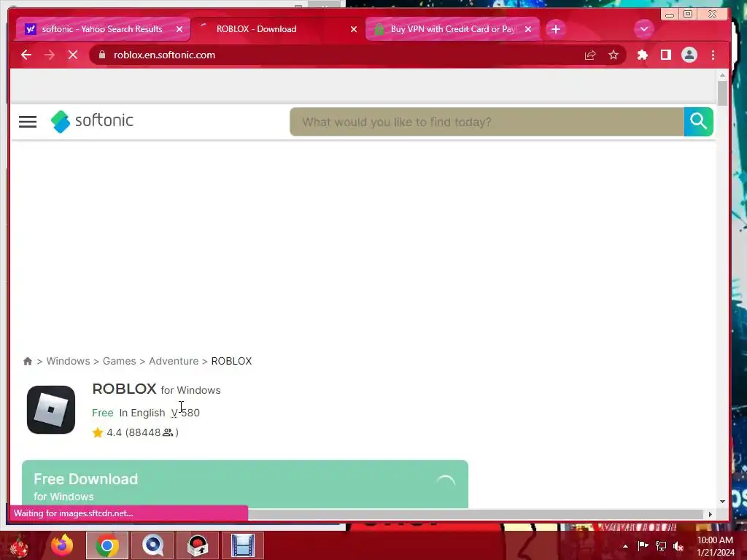Focus the Softonic search field
Viewport: 747px width, 560px height.
pyautogui.click(x=487, y=122)
